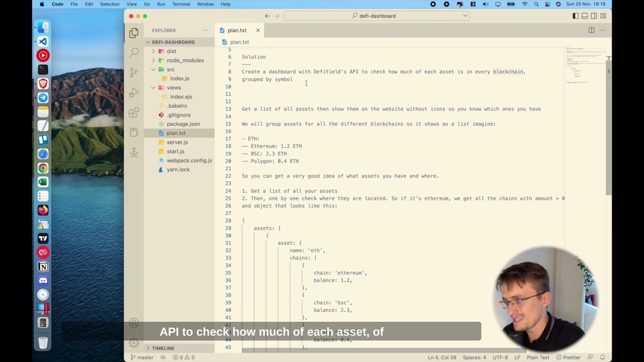
Task: Open the Source Control view
Action: (x=134, y=72)
